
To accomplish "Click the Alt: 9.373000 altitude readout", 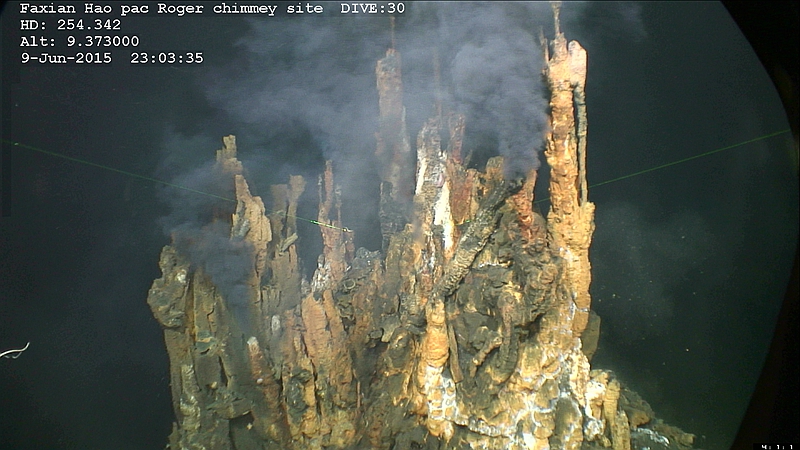I will point(79,42).
